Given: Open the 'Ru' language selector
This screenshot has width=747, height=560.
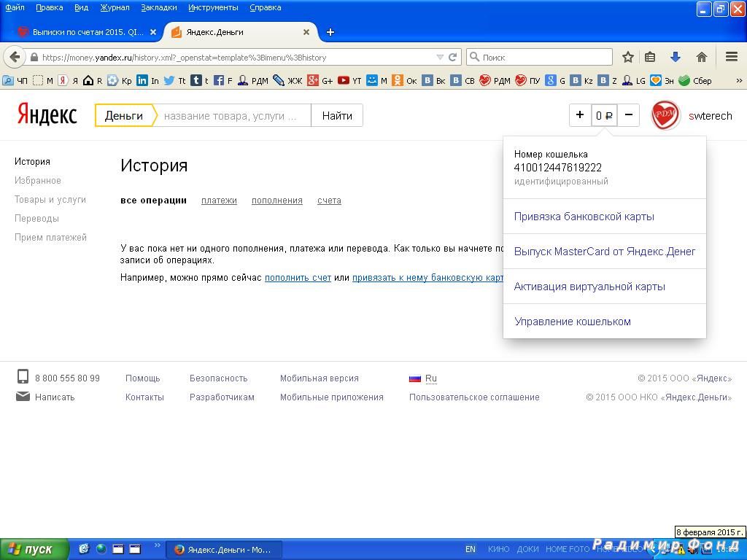Looking at the screenshot, I should coord(430,378).
